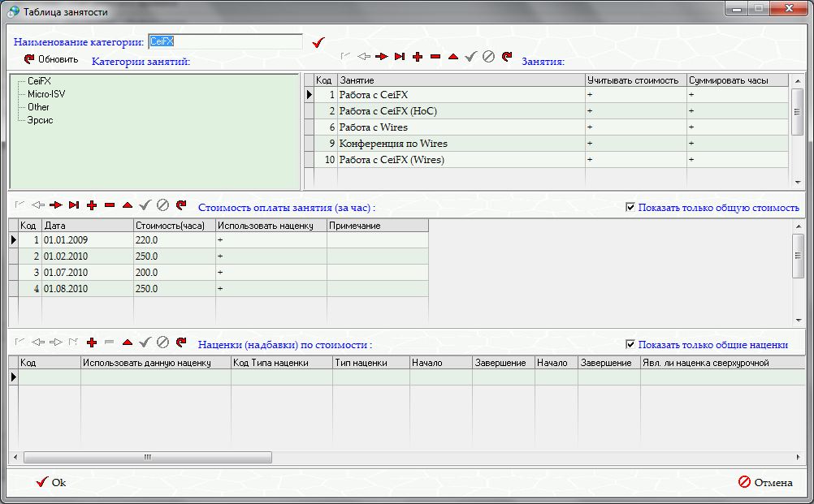Toggle 'Показать только общую стоимость' checkbox
The height and width of the screenshot is (504, 814).
point(630,208)
